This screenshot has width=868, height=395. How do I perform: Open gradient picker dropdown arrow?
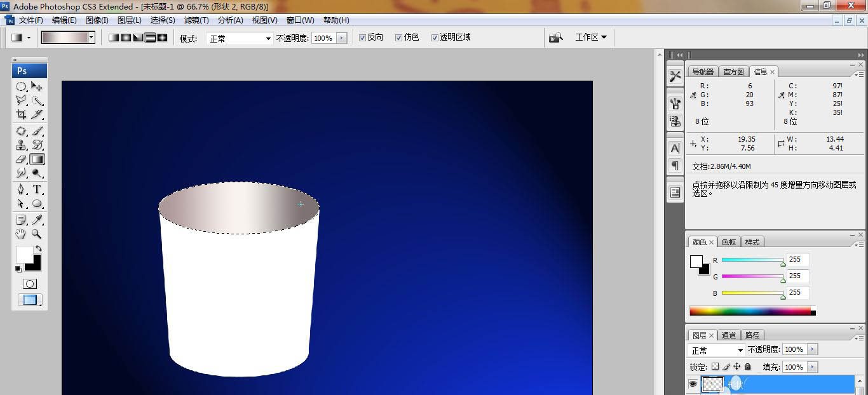click(x=92, y=37)
